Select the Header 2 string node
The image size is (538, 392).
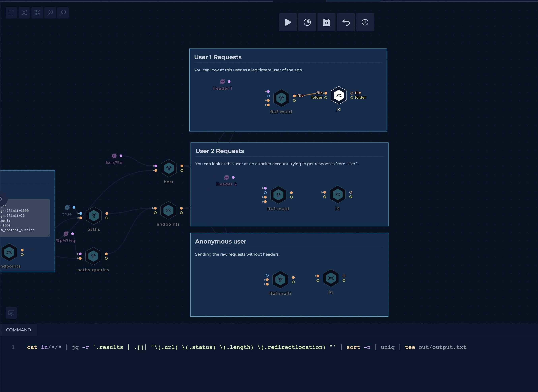[227, 178]
